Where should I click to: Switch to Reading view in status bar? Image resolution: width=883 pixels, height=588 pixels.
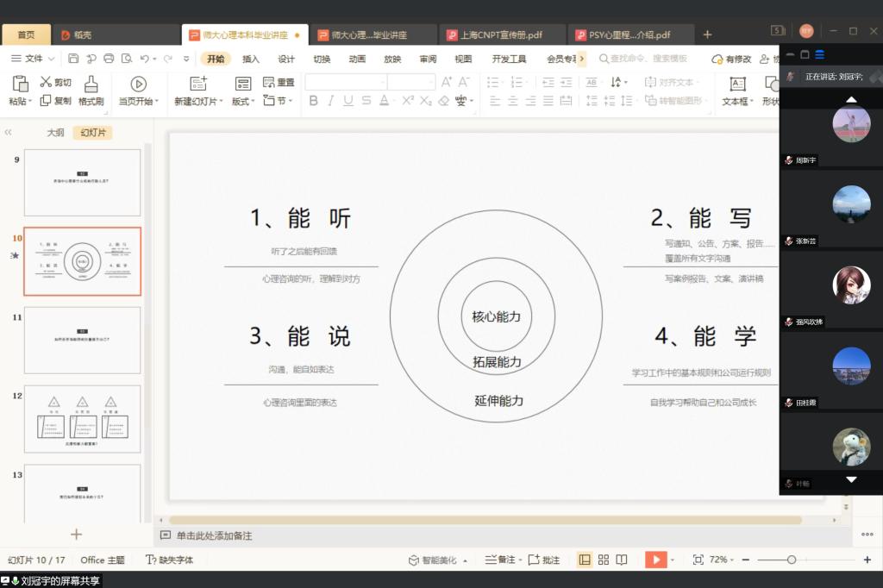621,560
